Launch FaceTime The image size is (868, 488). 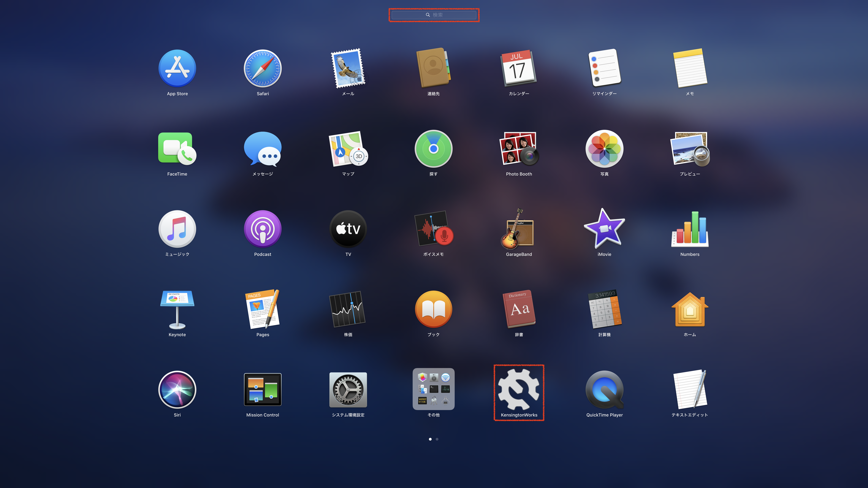177,149
